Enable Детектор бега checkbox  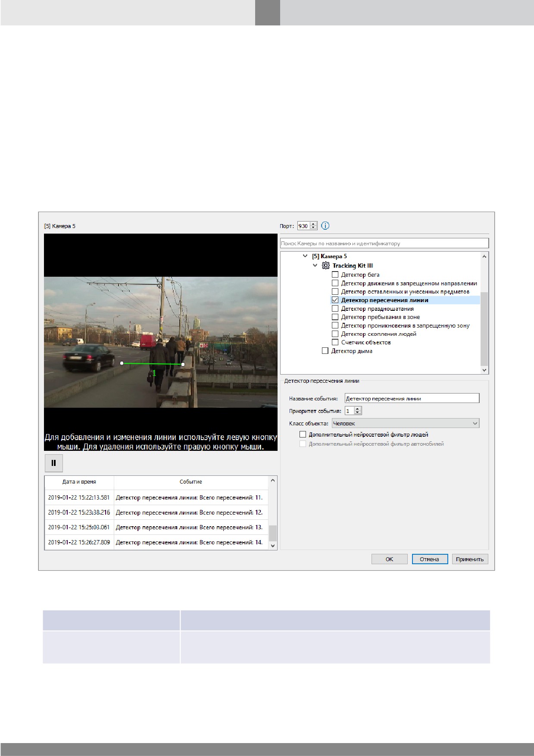(335, 275)
